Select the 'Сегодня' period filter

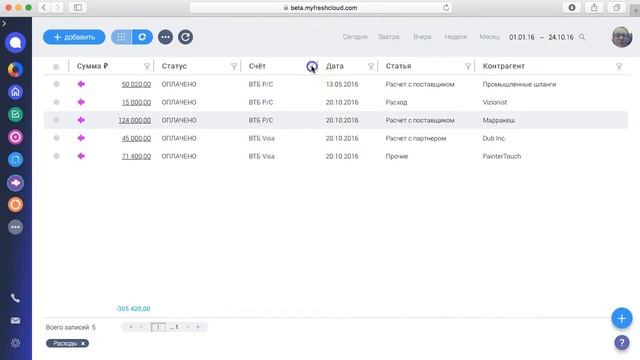pos(355,37)
